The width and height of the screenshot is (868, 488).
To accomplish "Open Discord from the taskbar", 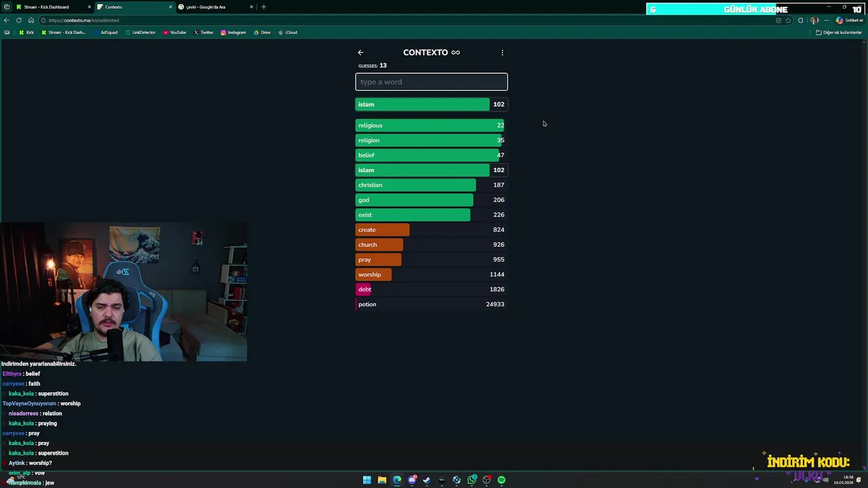I will (412, 480).
